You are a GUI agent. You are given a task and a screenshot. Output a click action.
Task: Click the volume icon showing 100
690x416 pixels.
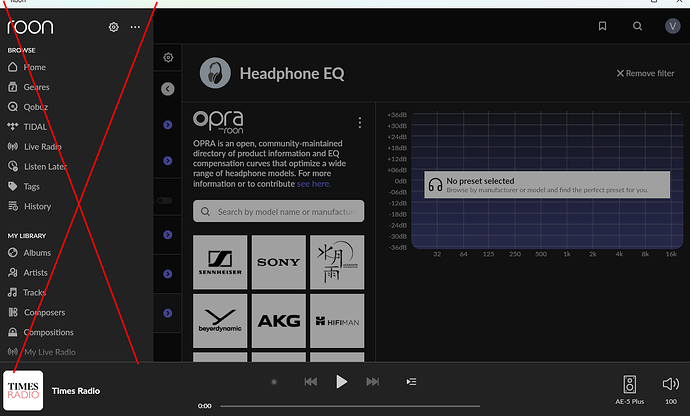(670, 384)
